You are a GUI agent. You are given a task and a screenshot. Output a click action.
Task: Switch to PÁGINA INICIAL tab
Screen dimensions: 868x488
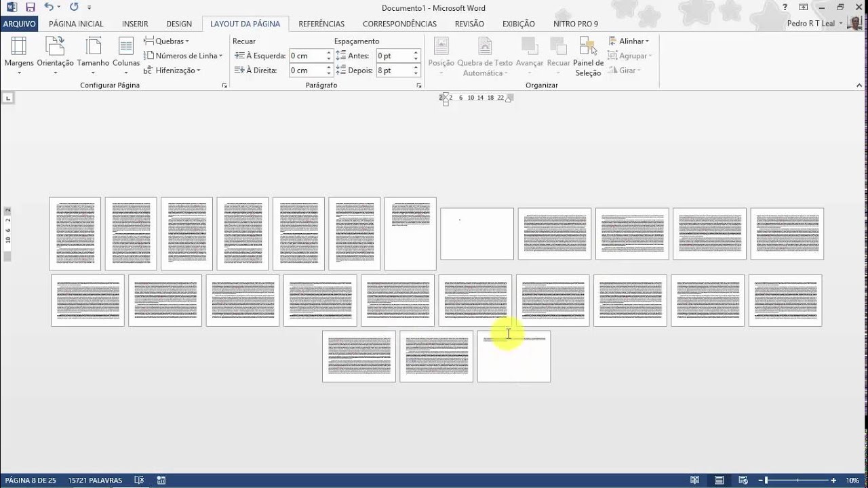[x=76, y=24]
